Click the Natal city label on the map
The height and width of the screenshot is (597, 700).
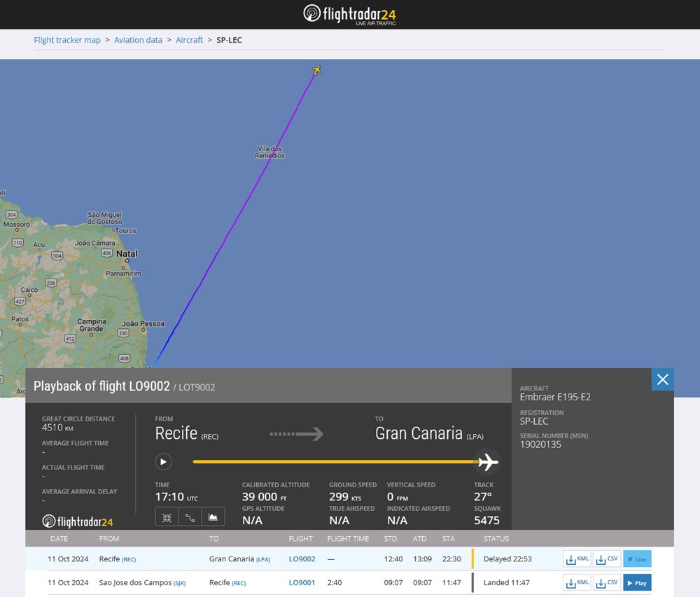(x=127, y=254)
